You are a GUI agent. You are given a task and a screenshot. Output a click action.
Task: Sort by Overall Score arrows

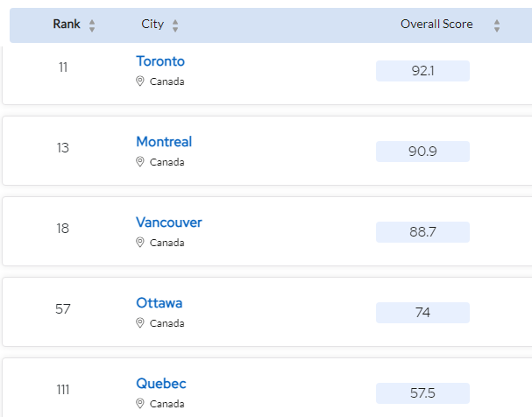pyautogui.click(x=497, y=25)
